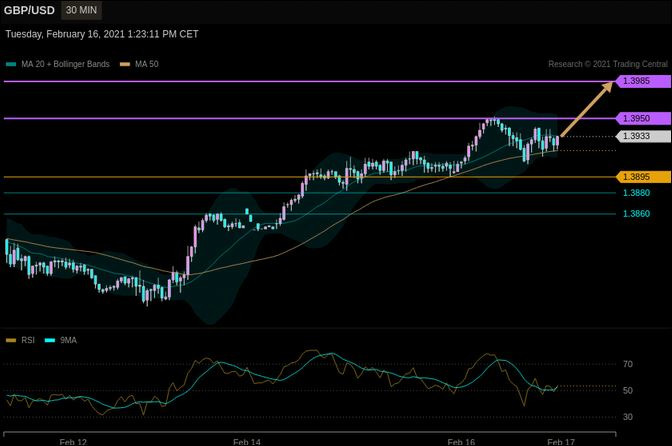Click the MA 50 legend color swatch
Screen dimensions: 672x446
[125, 64]
